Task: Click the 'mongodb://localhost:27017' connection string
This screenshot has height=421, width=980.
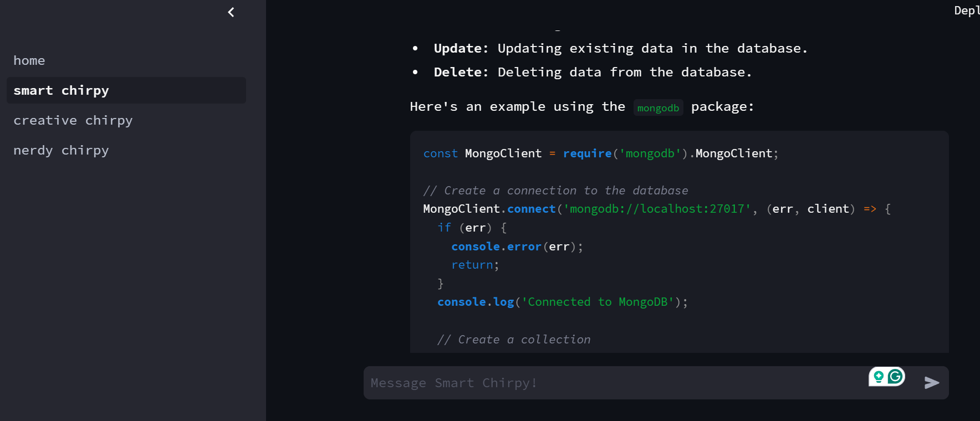Action: coord(657,209)
